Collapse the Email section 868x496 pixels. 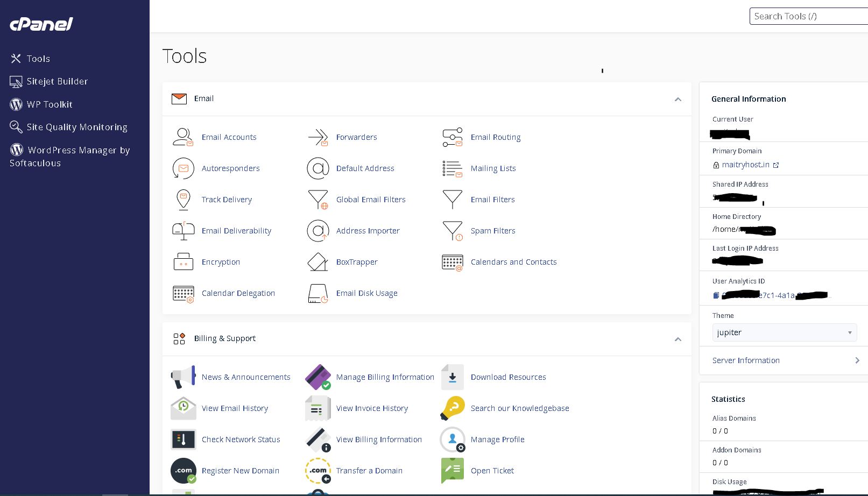pos(678,99)
